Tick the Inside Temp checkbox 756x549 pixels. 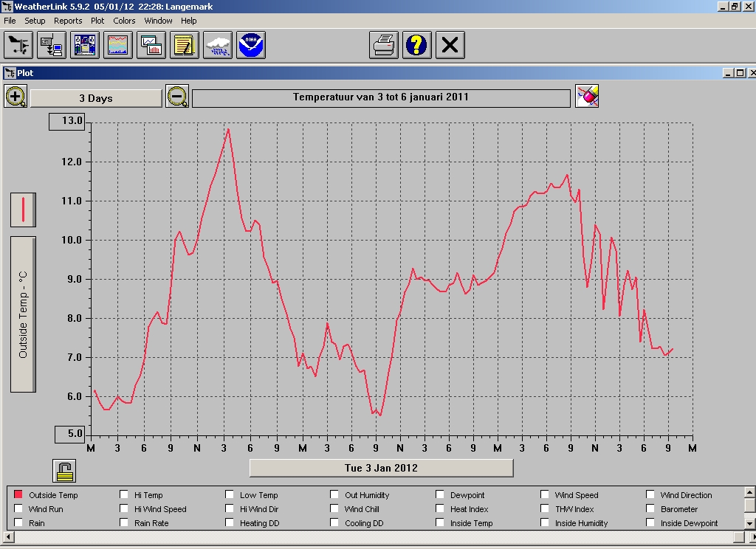point(440,522)
